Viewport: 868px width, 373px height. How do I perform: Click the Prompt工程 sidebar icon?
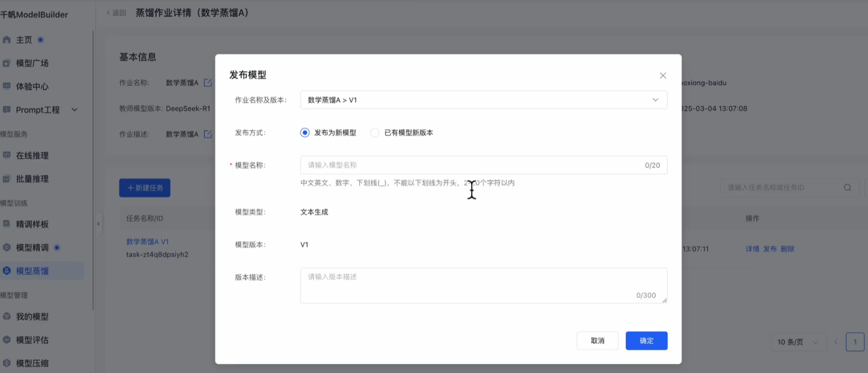(6, 109)
